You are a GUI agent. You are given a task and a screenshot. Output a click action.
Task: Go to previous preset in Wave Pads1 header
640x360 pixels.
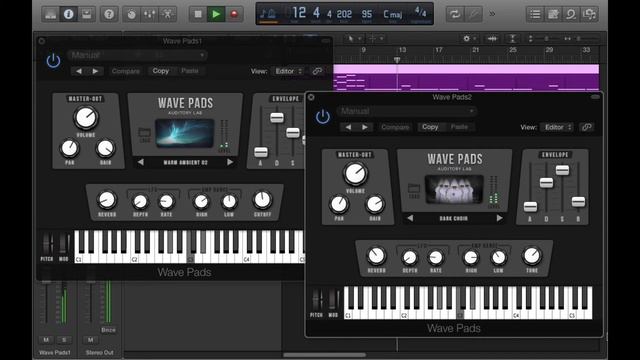78,71
